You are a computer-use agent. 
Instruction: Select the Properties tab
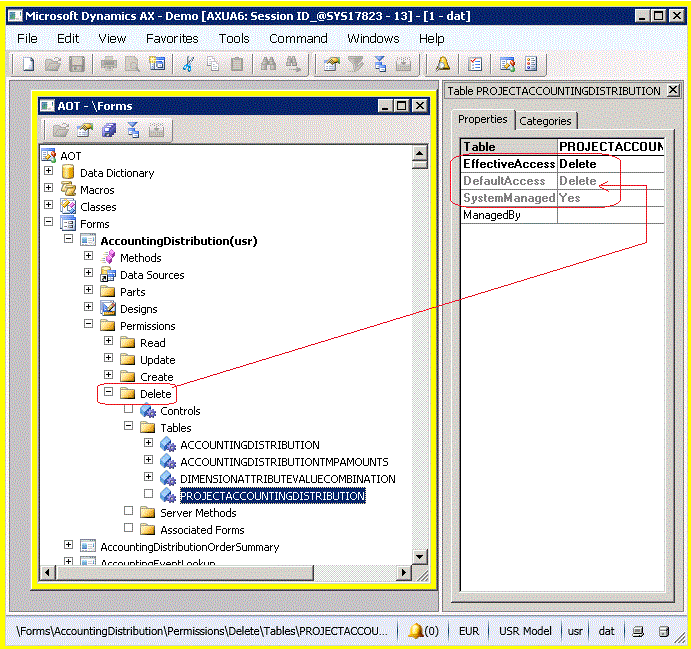tap(483, 119)
